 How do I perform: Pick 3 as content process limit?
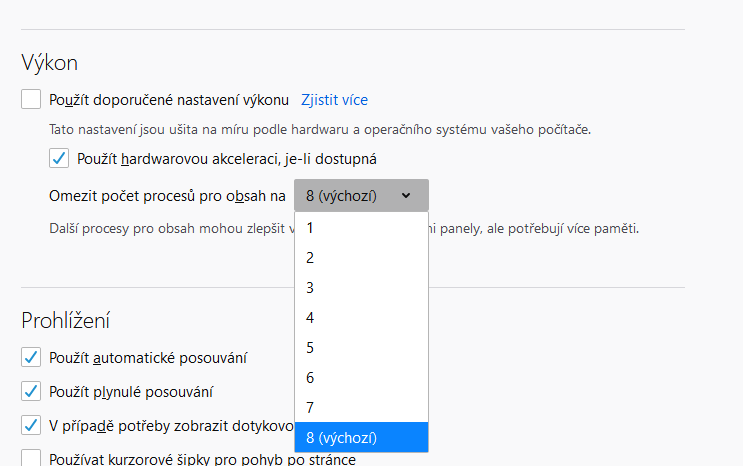(361, 288)
